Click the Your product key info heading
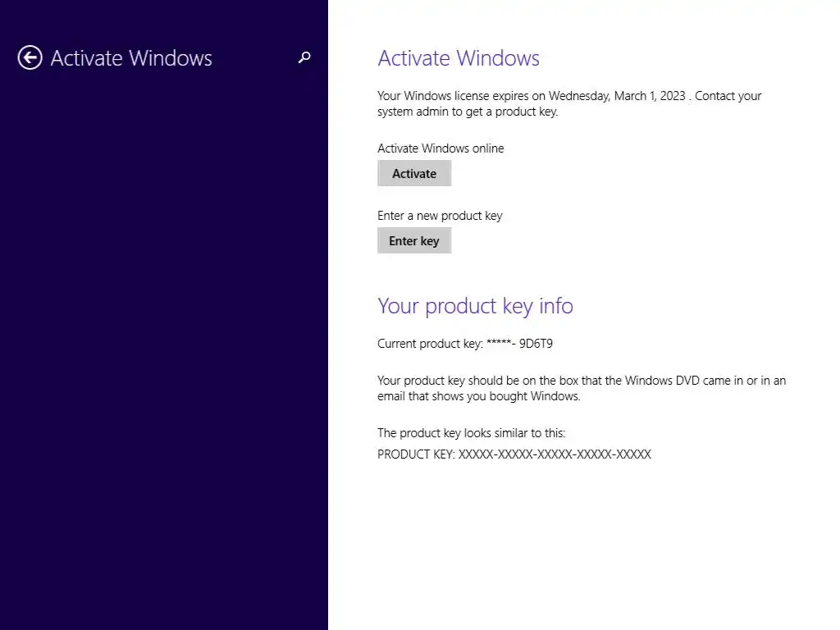 pyautogui.click(x=475, y=306)
